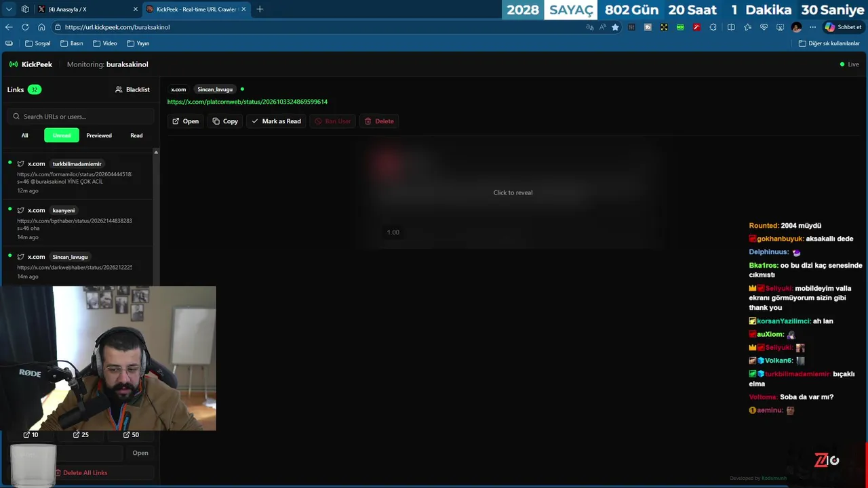The height and width of the screenshot is (488, 868).
Task: Go to the browser home page
Action: coord(41,27)
